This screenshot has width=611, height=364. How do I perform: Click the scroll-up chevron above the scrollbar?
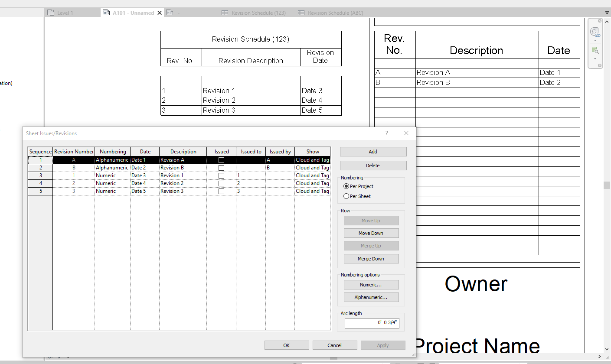coord(607,22)
